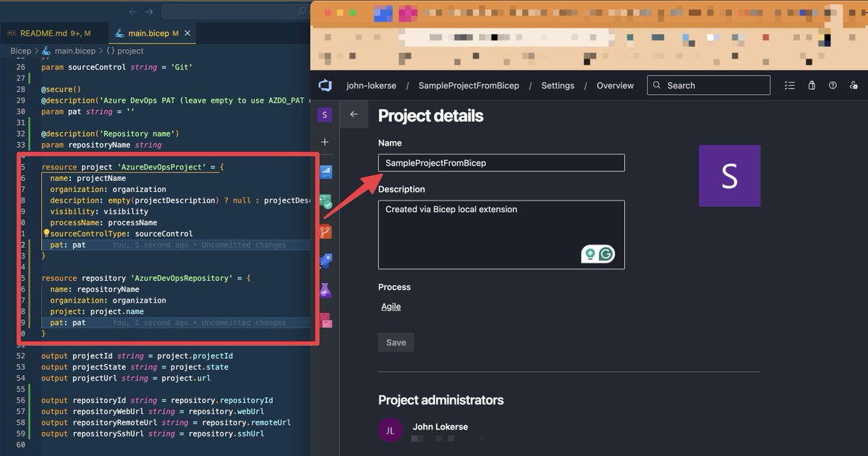
Task: Click the 'Project details' heading
Action: coord(430,116)
